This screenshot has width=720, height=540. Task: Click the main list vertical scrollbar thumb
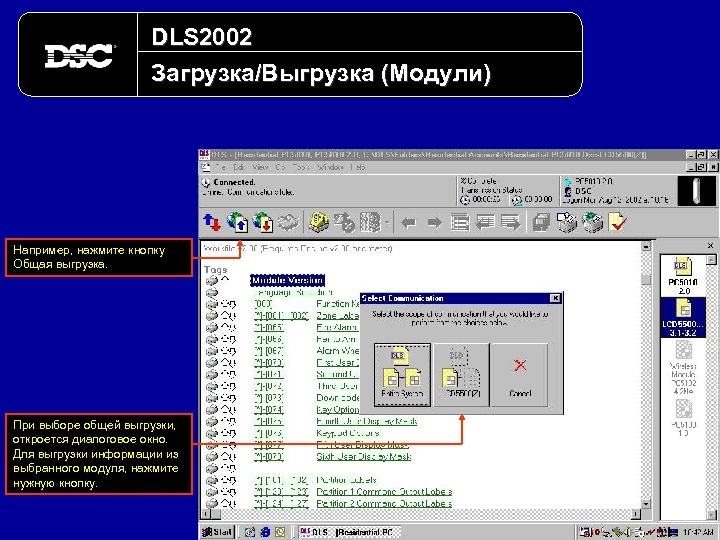tap(646, 280)
